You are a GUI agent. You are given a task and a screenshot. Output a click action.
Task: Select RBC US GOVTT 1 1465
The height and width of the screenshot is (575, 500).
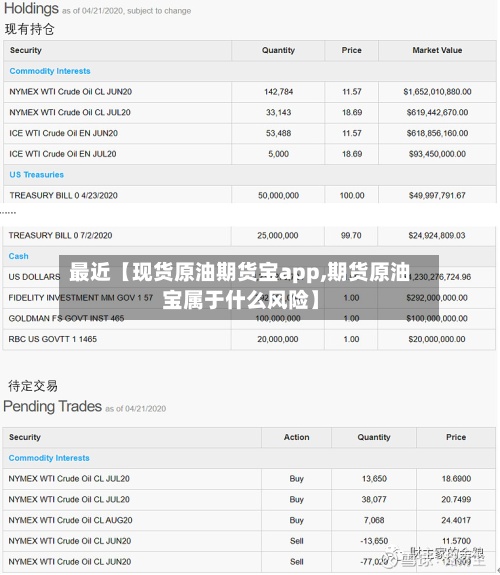(x=53, y=339)
